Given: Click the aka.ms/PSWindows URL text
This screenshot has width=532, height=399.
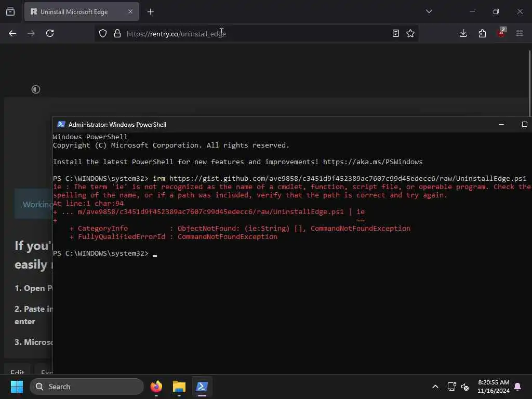Looking at the screenshot, I should [373, 162].
